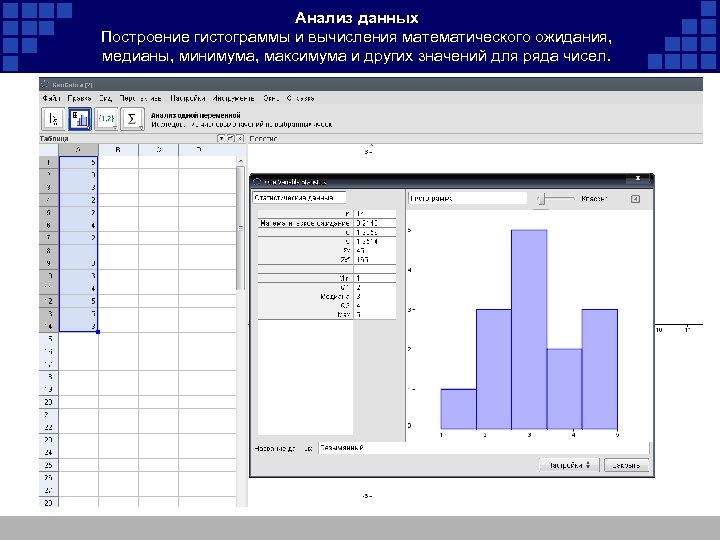Select the Sum (Σ) tool
Viewport: 720px width, 540px height.
click(x=132, y=119)
